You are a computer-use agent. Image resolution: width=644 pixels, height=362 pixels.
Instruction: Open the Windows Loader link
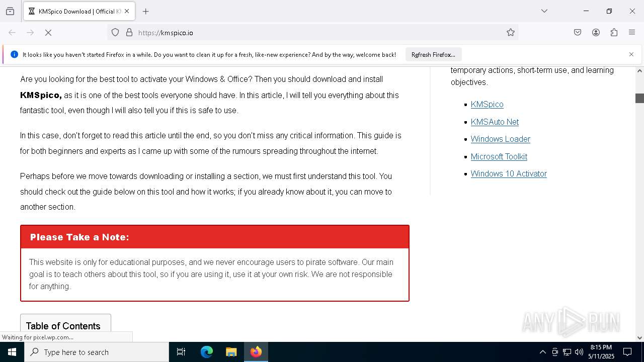[x=501, y=139]
